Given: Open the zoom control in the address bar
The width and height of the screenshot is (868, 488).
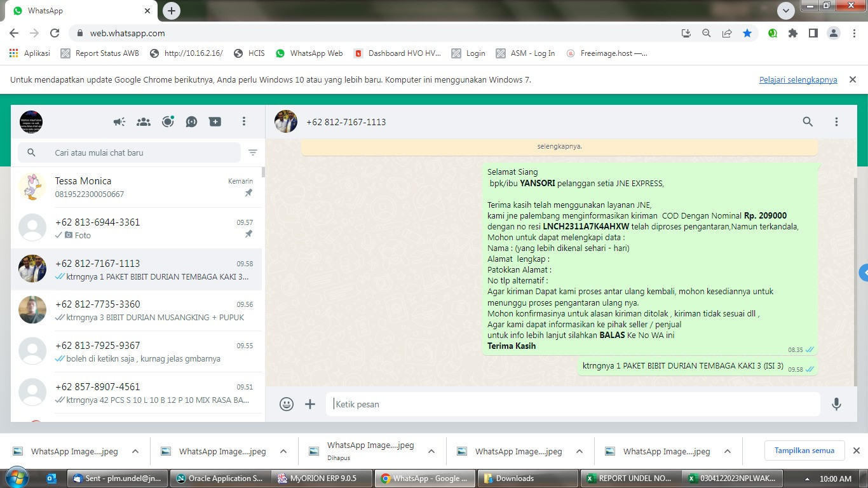Looking at the screenshot, I should [706, 33].
